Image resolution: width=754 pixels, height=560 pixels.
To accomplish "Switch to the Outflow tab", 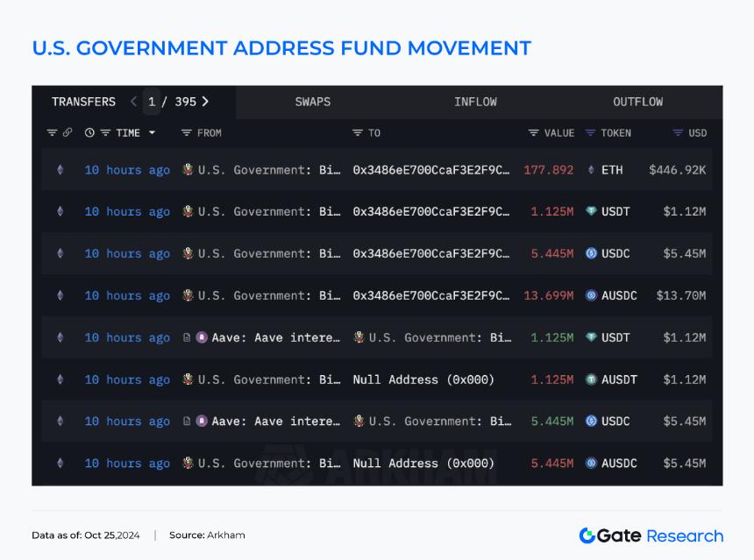I will [637, 102].
